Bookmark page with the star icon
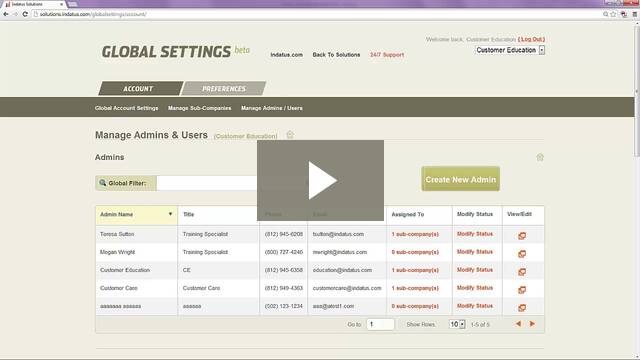 pyautogui.click(x=613, y=14)
